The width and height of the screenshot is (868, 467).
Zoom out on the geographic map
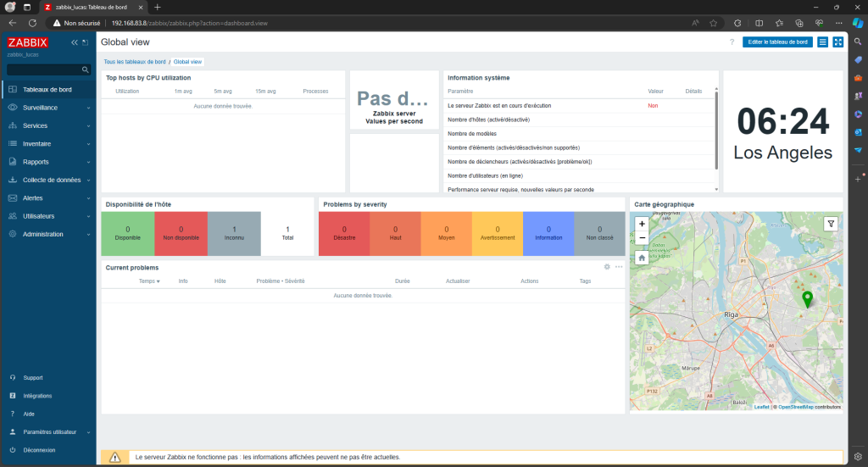click(x=642, y=238)
